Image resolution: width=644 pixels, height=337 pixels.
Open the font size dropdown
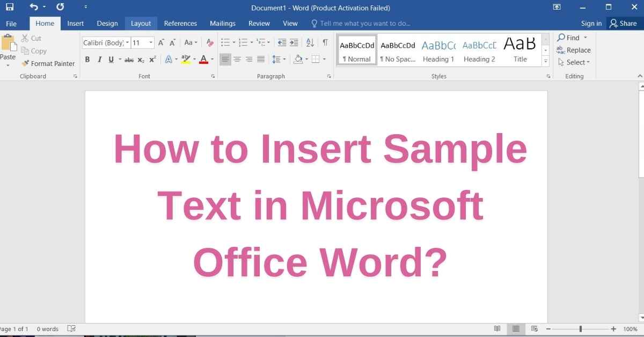[151, 42]
